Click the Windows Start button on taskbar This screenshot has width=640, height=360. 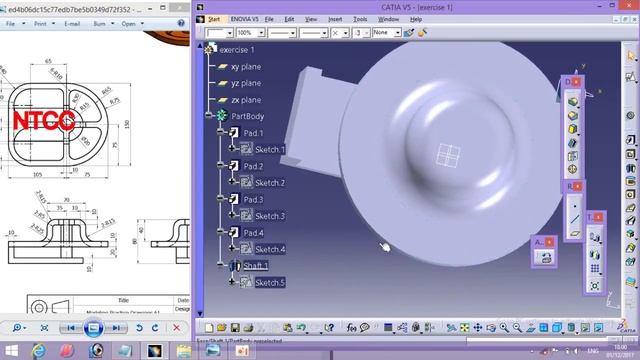click(11, 351)
